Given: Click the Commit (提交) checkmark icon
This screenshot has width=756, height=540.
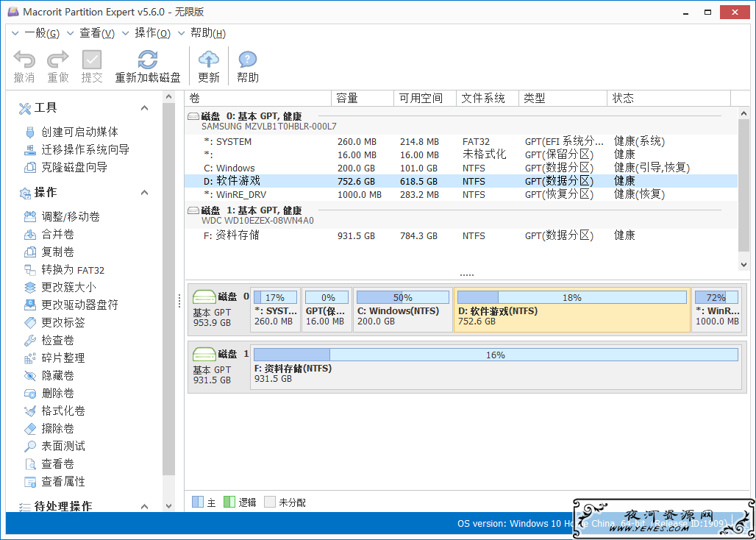Looking at the screenshot, I should click(92, 60).
